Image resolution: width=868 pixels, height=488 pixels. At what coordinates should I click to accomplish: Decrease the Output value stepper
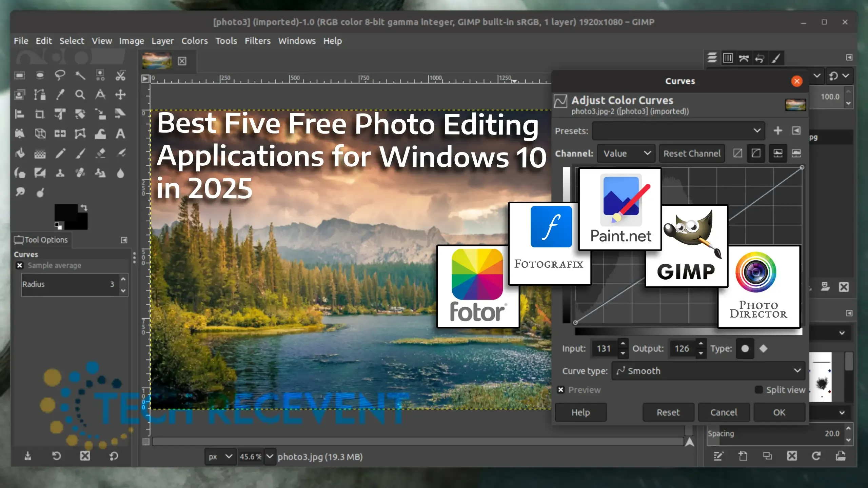tap(701, 353)
